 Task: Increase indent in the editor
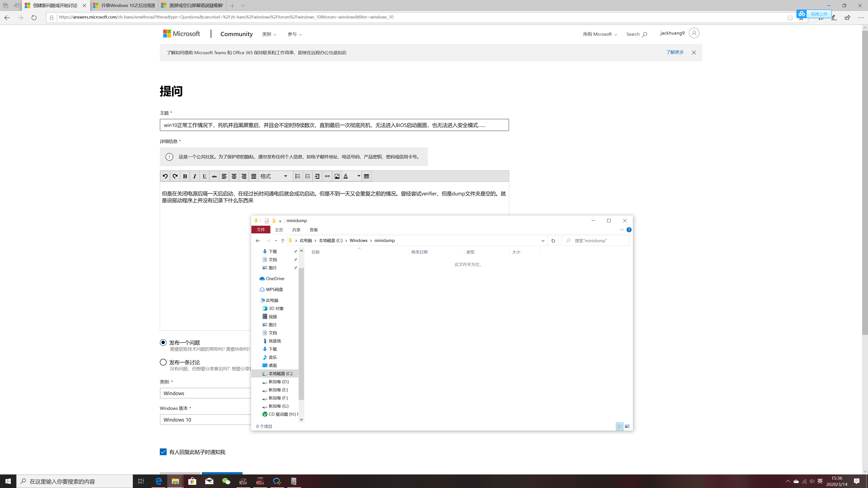317,176
